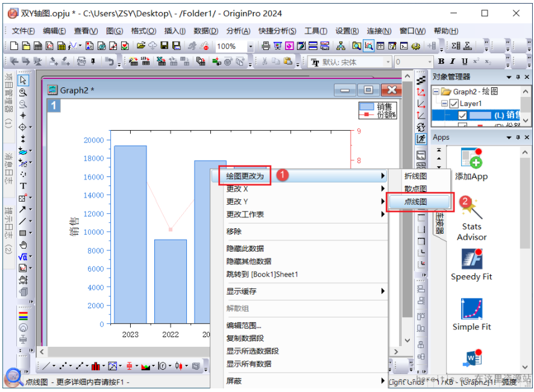Click the graph legend box 销售 份额%
This screenshot has height=392, width=534.
click(x=378, y=111)
